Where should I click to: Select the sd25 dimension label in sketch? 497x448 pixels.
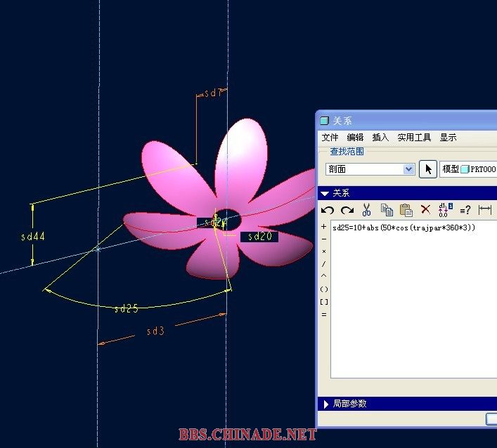point(126,308)
